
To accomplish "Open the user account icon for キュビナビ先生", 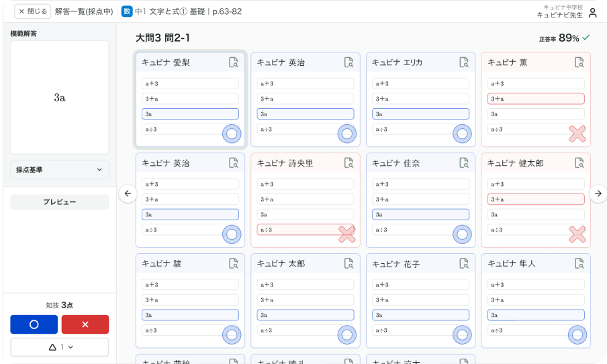I will [593, 13].
